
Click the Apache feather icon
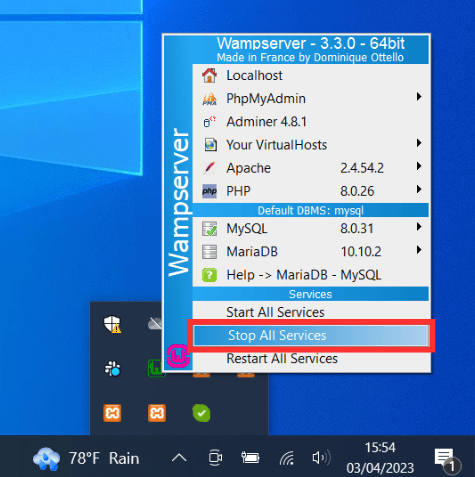[209, 168]
